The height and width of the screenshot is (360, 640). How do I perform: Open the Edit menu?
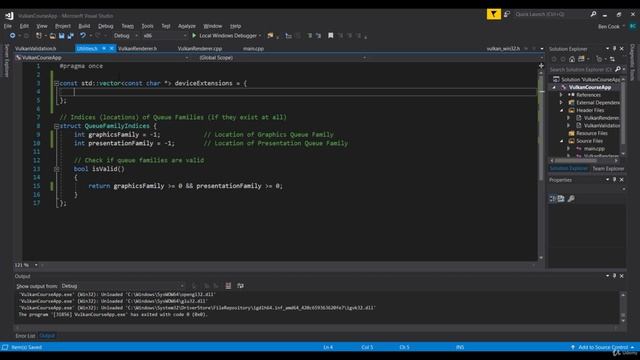24,26
